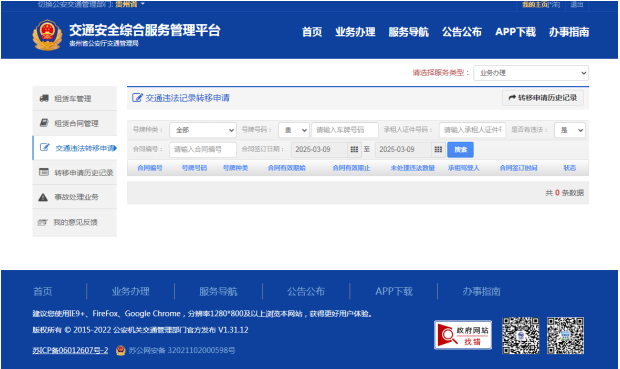
Task: Click the 请输入车牌号码 plate number field
Action: 345,130
